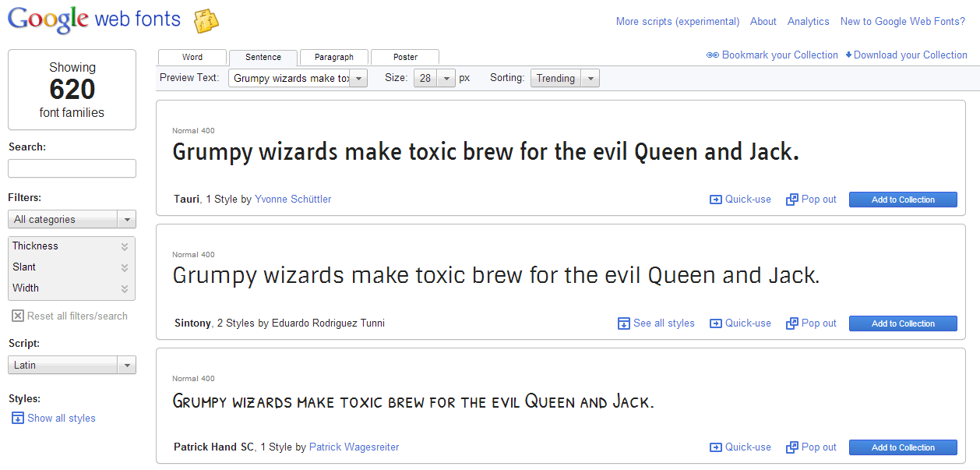This screenshot has height=470, width=980.
Task: Click the Search input field
Action: coord(72,168)
